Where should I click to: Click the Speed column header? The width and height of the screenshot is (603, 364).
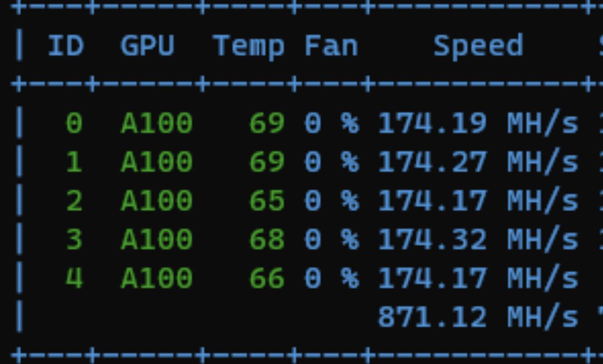478,47
